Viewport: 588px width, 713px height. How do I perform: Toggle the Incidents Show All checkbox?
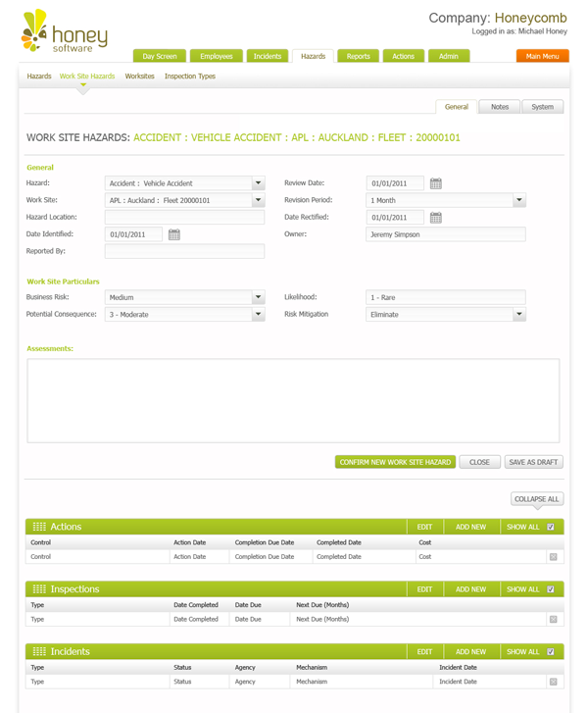551,651
